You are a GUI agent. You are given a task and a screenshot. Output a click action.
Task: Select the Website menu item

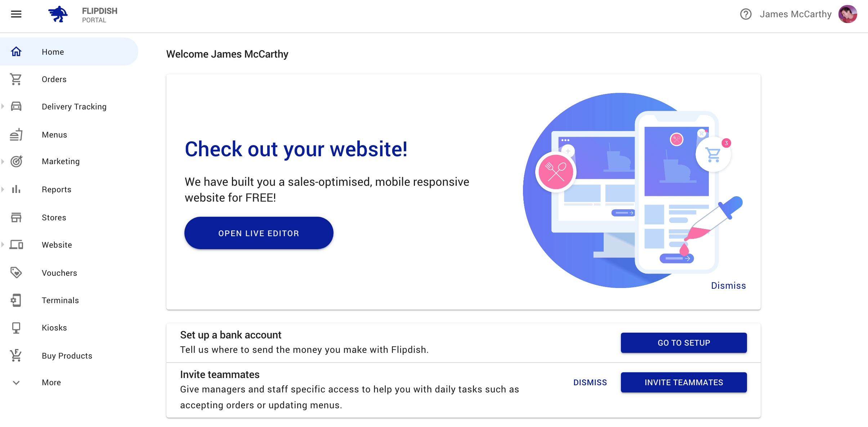pos(57,244)
